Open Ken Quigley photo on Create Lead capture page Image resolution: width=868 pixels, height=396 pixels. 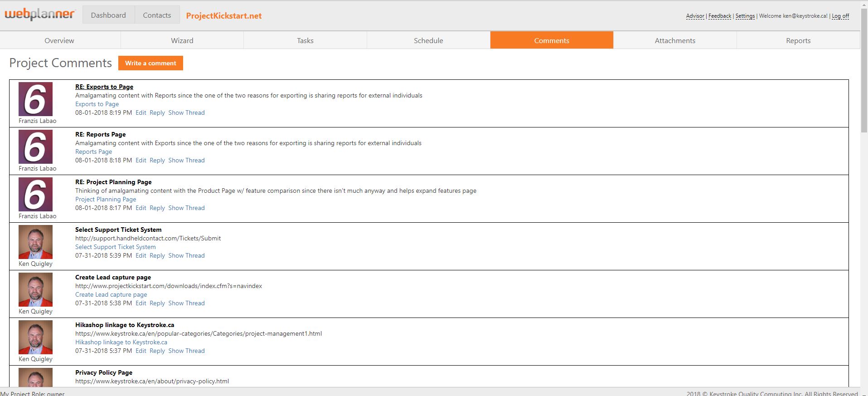(35, 289)
